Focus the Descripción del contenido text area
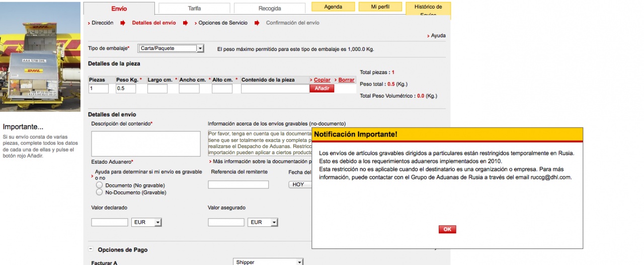Viewport: 644px width, 265px height. (146, 144)
